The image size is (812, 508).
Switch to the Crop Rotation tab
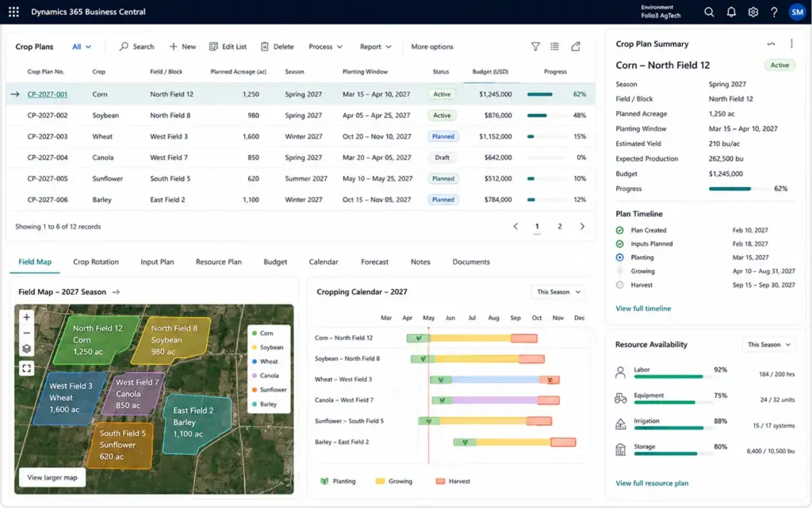coord(96,262)
